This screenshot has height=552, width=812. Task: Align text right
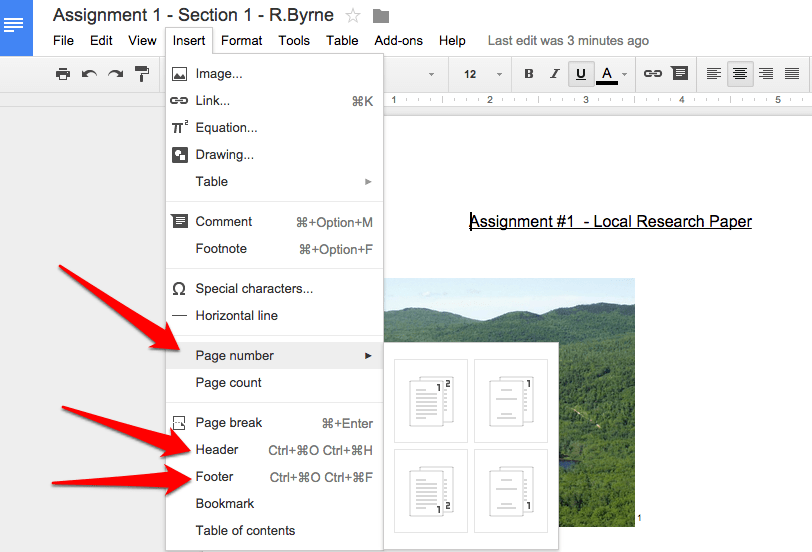click(x=766, y=74)
